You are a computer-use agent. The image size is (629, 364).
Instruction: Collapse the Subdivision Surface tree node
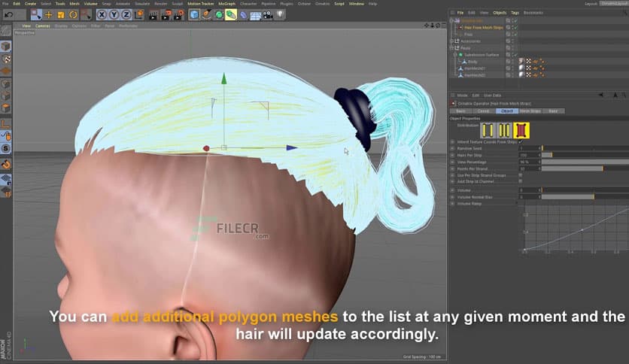[455, 54]
